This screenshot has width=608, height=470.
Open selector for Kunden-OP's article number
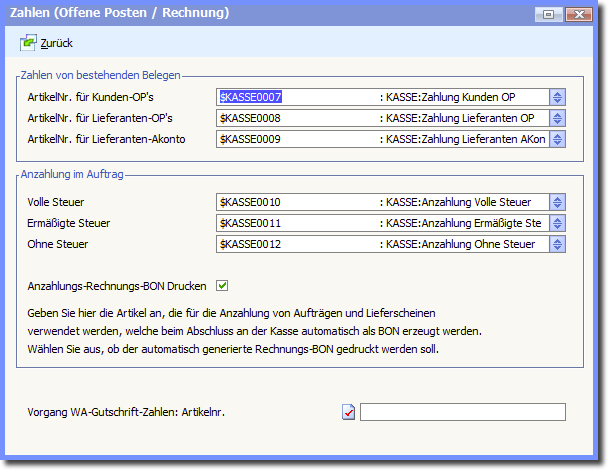coord(558,97)
